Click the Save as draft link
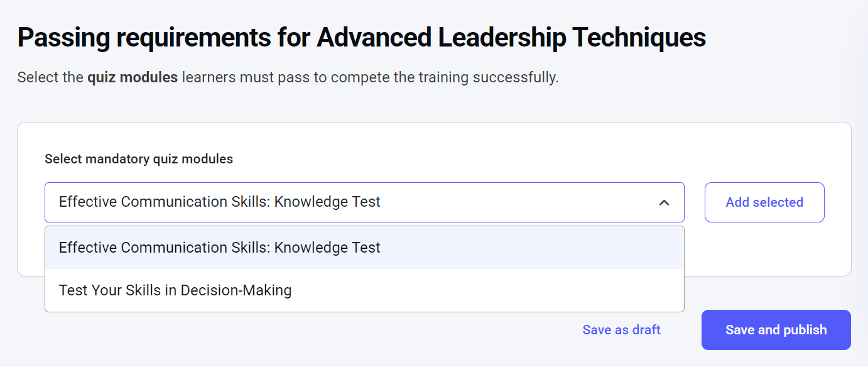This screenshot has width=868, height=367. (621, 330)
